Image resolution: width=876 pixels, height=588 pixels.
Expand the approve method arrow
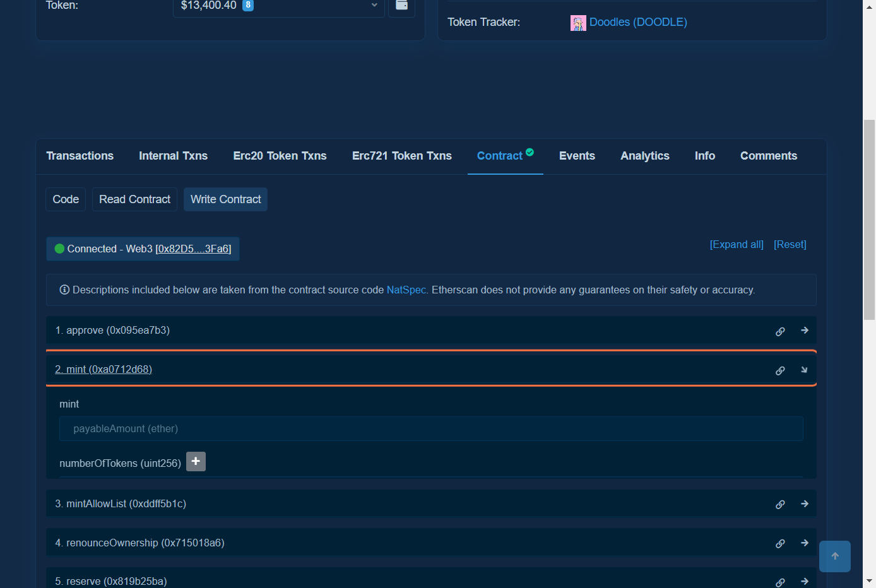(x=805, y=330)
